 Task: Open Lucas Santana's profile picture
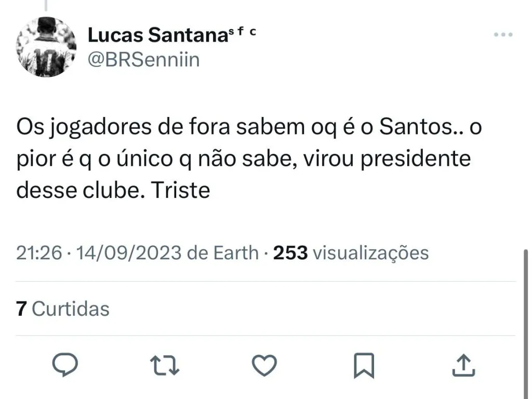point(46,47)
